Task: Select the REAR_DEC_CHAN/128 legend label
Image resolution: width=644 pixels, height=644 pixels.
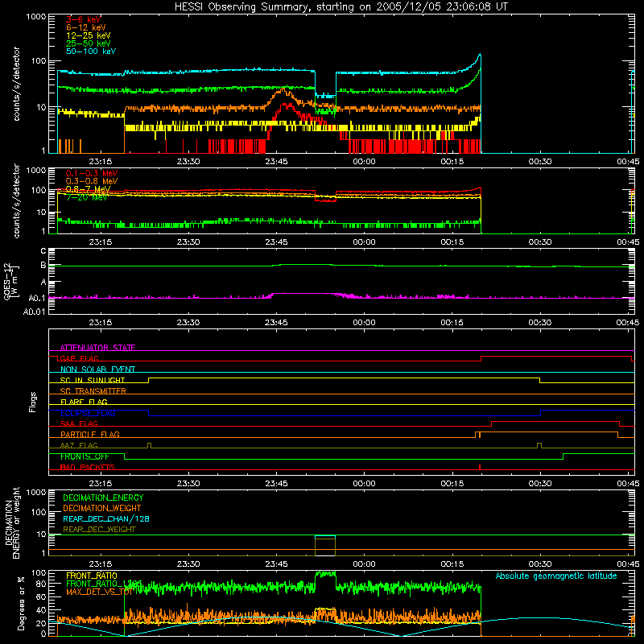Action: [x=106, y=518]
